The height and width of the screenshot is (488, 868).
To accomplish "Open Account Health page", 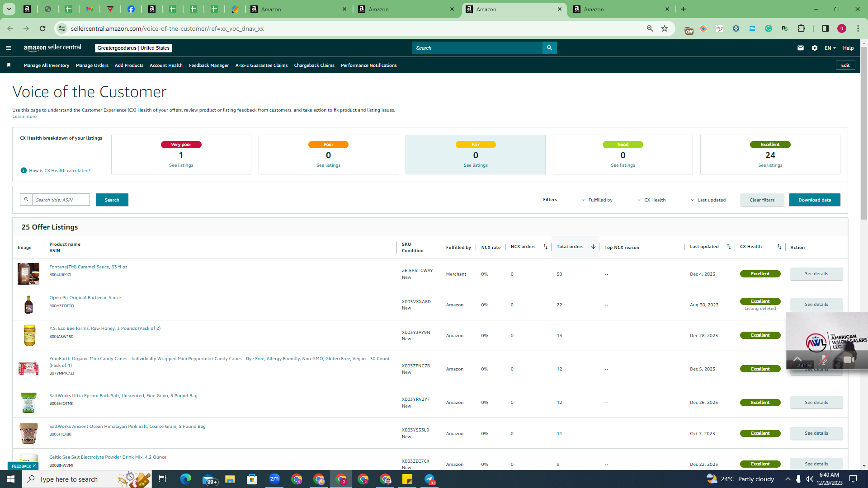I will click(166, 65).
